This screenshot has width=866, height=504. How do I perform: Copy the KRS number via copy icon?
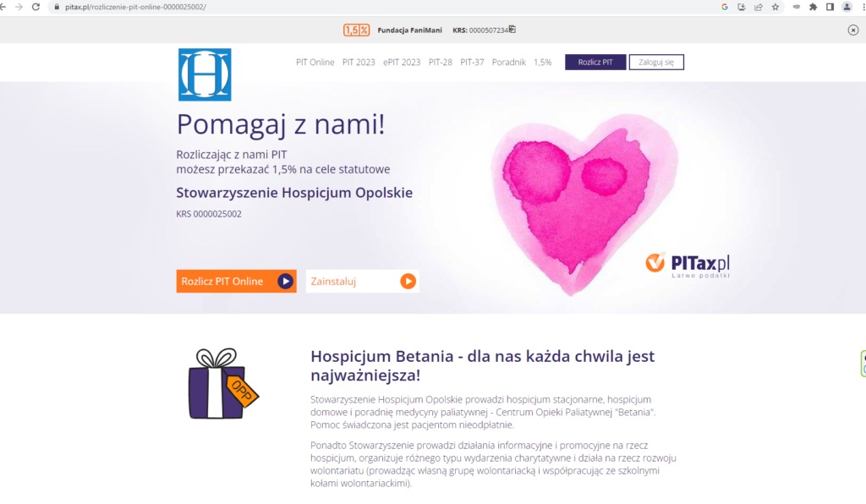(512, 30)
